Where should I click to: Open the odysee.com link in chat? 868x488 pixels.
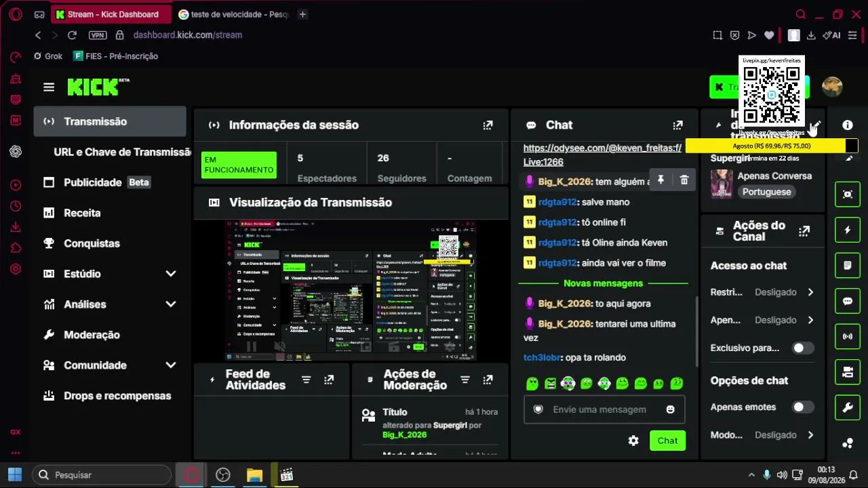tap(602, 155)
